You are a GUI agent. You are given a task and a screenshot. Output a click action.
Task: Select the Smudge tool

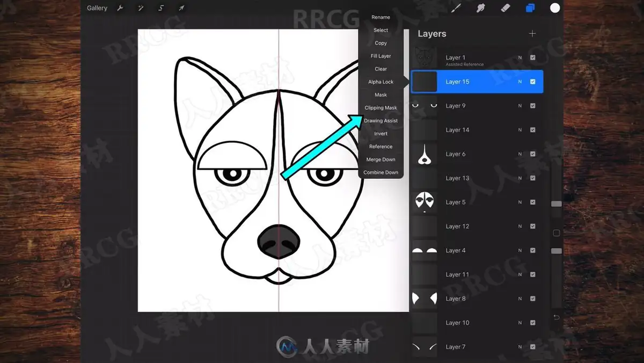coord(481,8)
